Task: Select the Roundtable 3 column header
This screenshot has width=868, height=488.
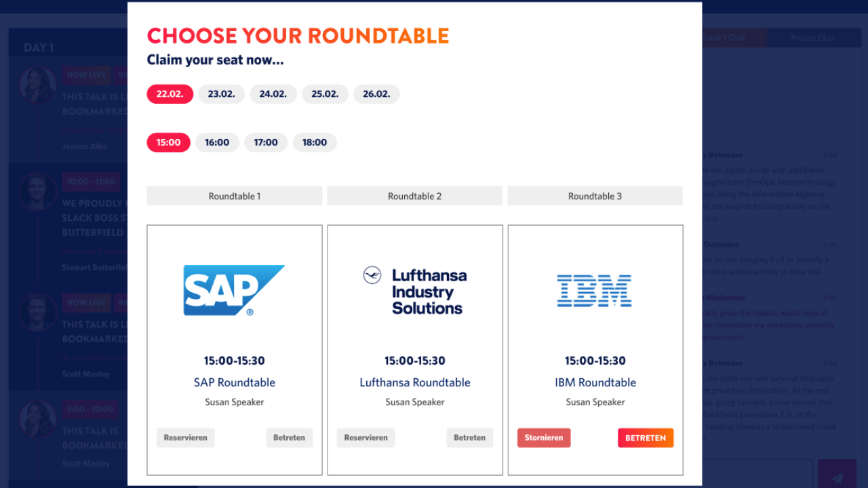Action: [595, 196]
